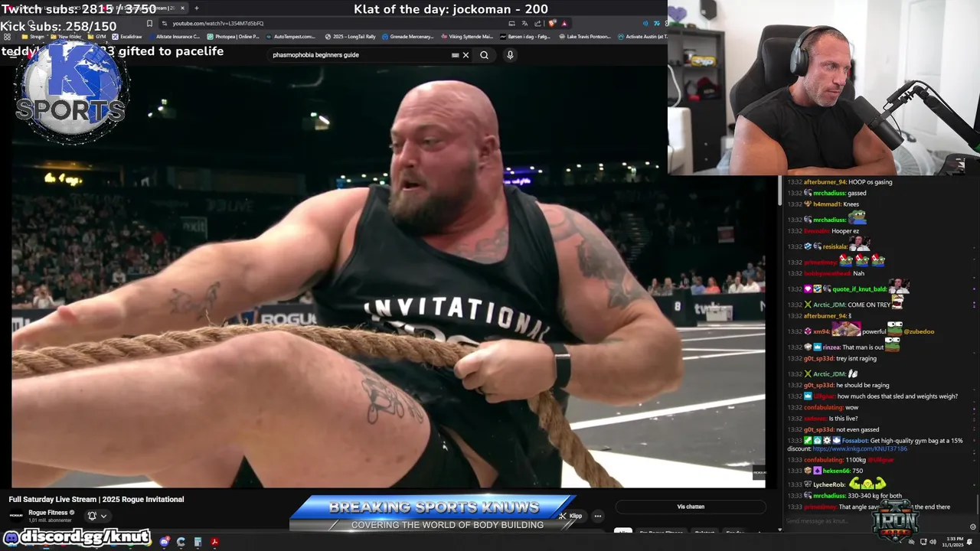Open the Børsen i dag bookmark

pyautogui.click(x=524, y=37)
